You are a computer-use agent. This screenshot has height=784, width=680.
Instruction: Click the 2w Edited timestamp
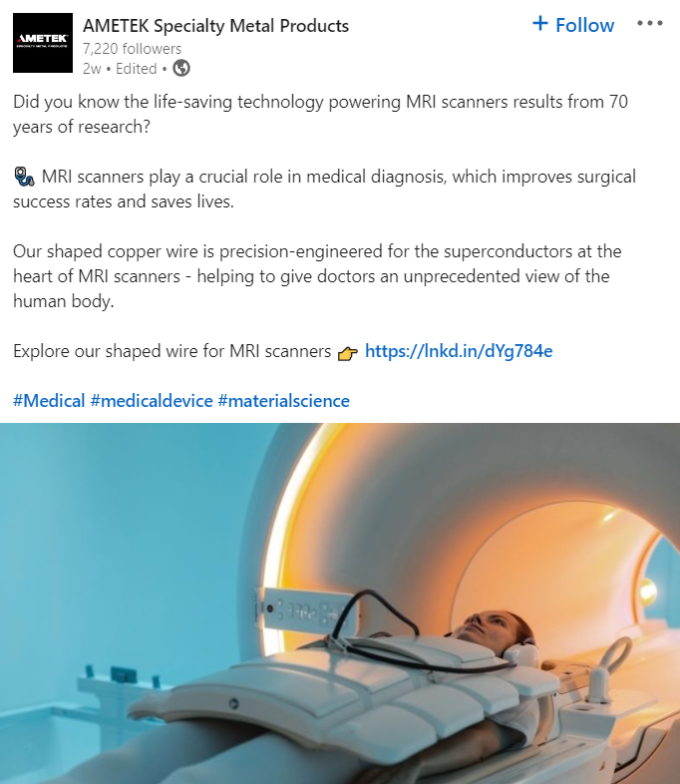(120, 69)
